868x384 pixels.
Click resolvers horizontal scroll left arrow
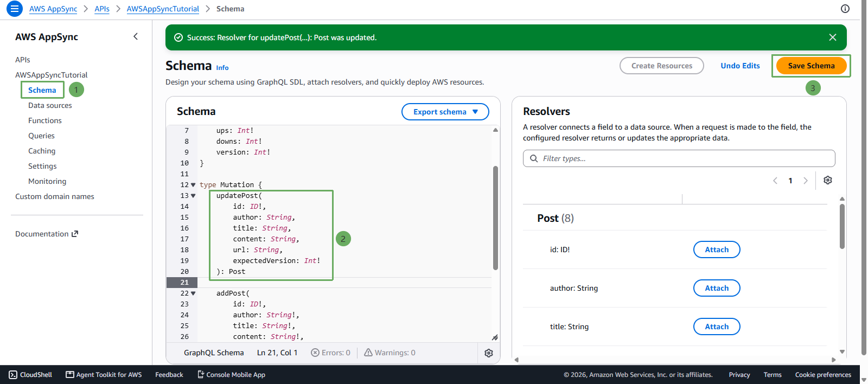(x=516, y=360)
